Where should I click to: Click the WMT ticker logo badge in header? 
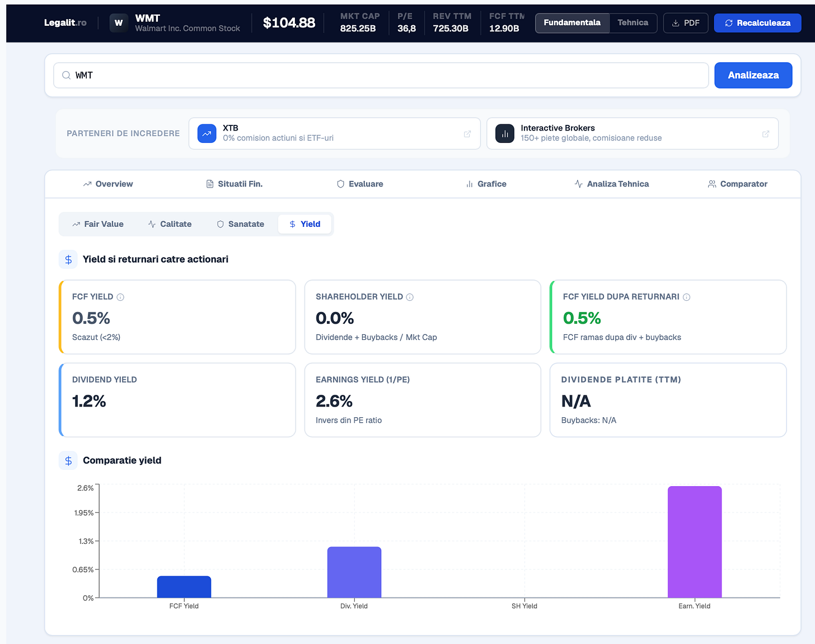pos(119,23)
